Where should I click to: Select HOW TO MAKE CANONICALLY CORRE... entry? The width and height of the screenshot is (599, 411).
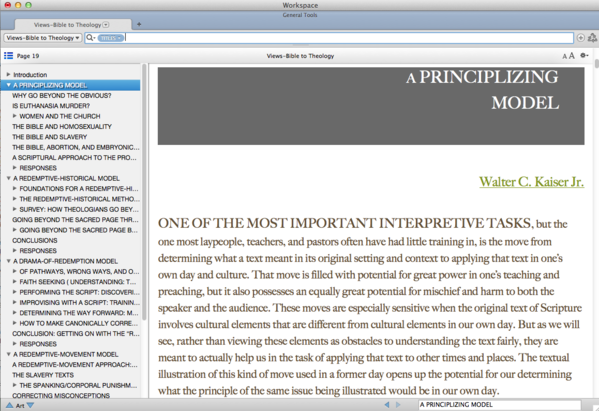78,323
